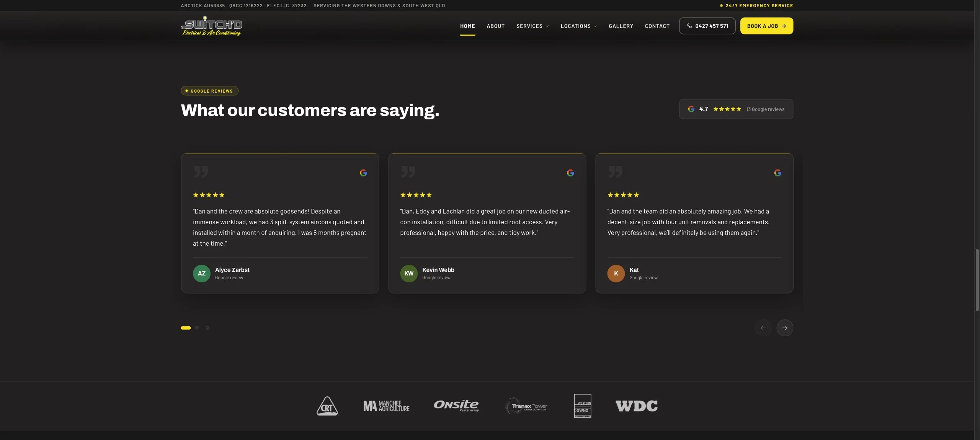
Task: Select the third carousel dot
Action: point(207,328)
